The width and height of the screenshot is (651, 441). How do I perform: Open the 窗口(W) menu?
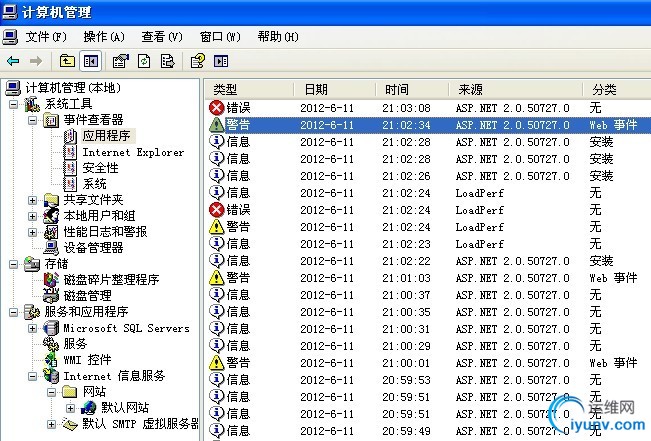coord(220,37)
